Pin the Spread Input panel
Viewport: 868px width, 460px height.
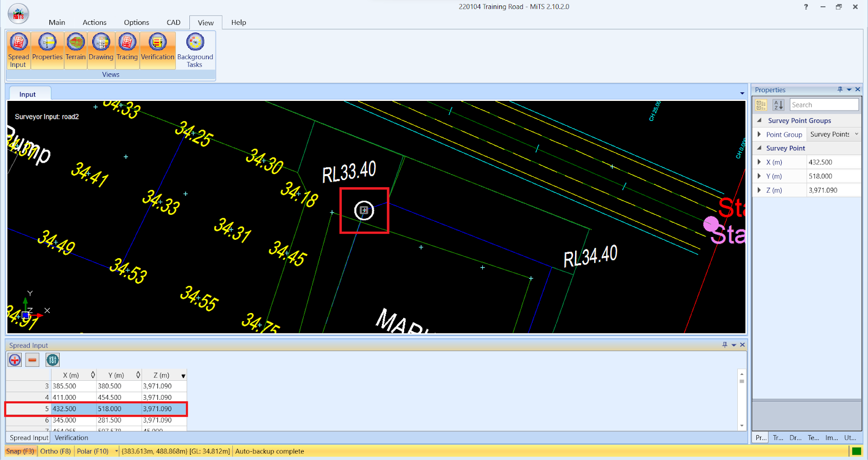(725, 345)
